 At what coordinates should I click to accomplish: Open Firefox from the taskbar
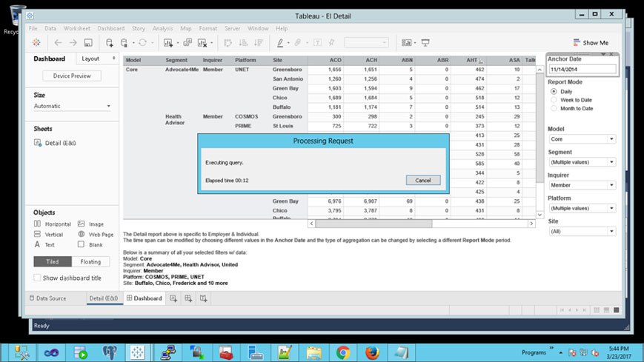click(372, 352)
